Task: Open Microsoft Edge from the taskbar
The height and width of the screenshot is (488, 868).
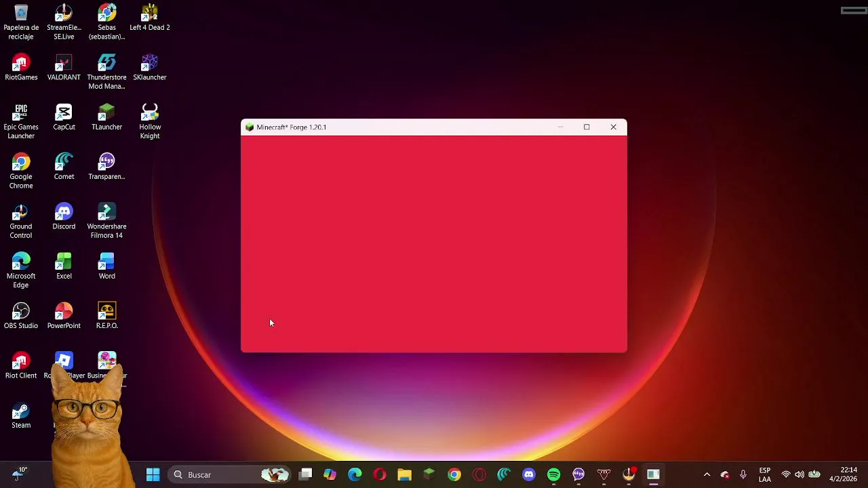Action: (355, 474)
